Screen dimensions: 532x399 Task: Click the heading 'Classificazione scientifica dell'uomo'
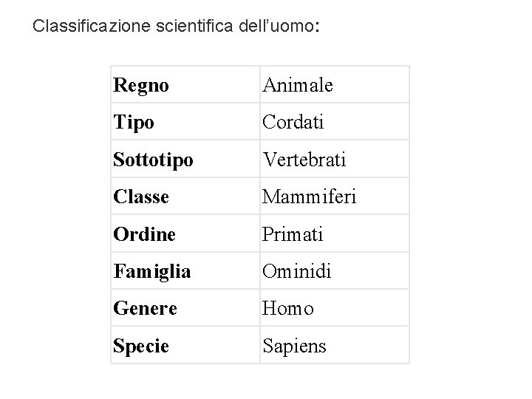pyautogui.click(x=177, y=27)
